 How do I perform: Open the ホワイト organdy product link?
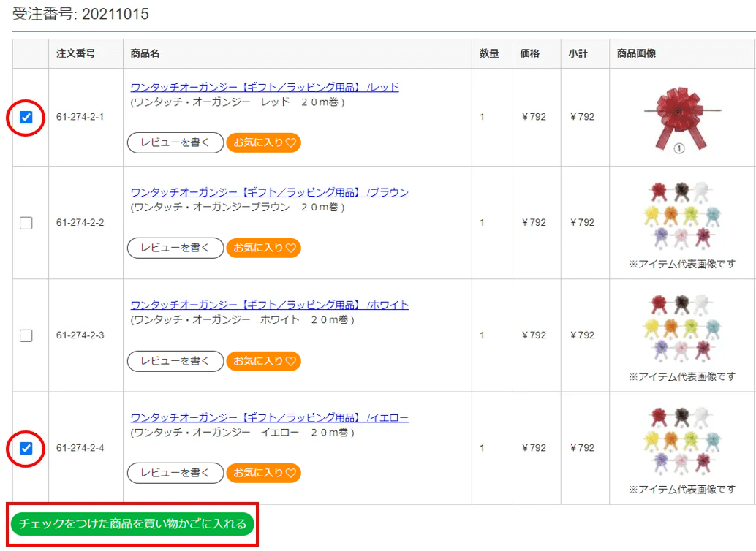coord(269,305)
